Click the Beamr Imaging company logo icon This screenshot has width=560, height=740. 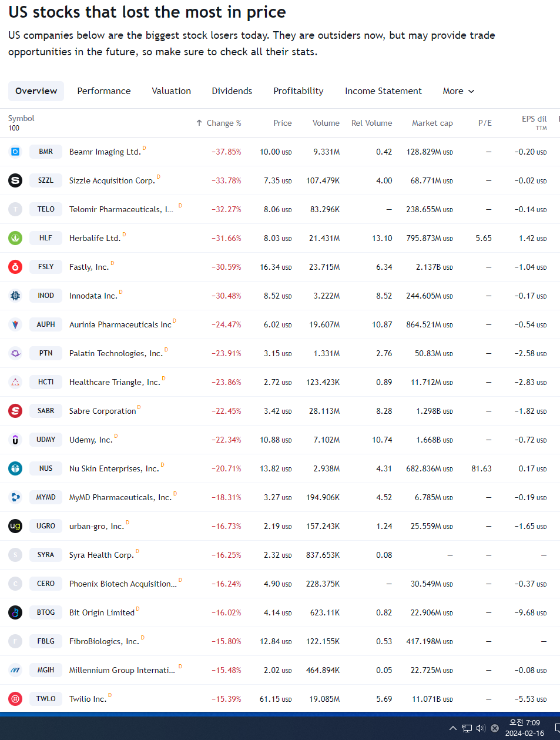coord(15,152)
